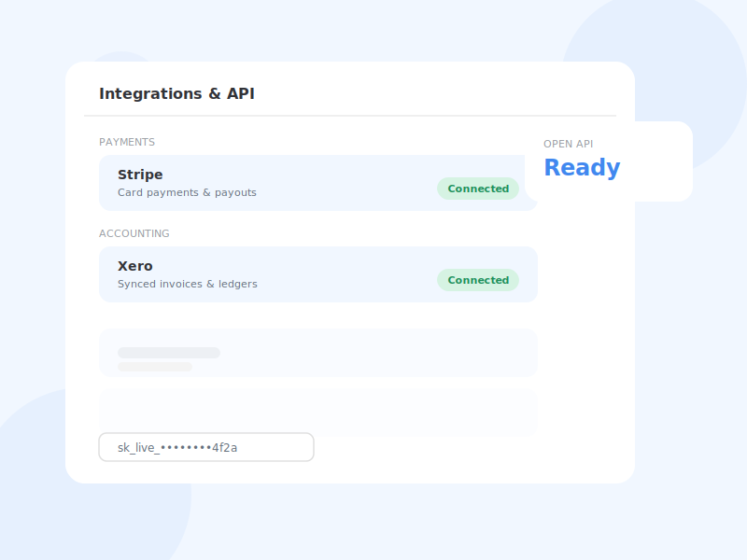Click 'Card payments & payouts' description
The image size is (747, 560).
coord(187,192)
